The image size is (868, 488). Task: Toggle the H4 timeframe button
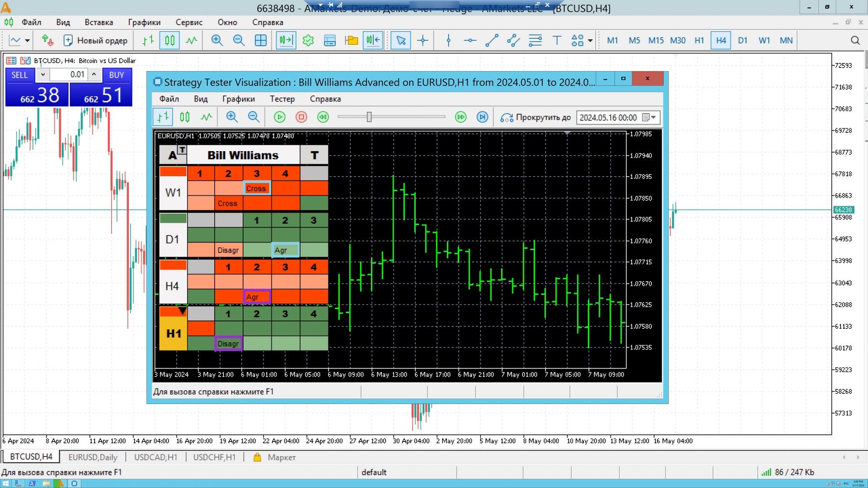(x=720, y=40)
